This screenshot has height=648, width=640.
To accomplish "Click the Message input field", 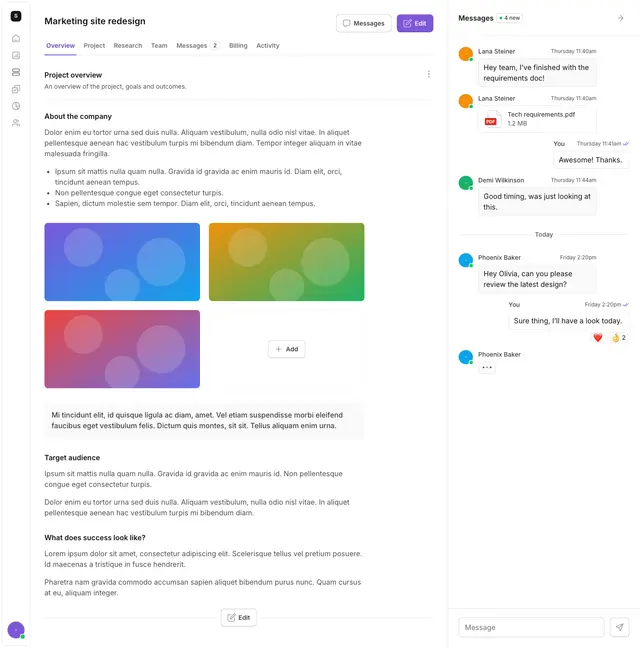I will tap(531, 627).
